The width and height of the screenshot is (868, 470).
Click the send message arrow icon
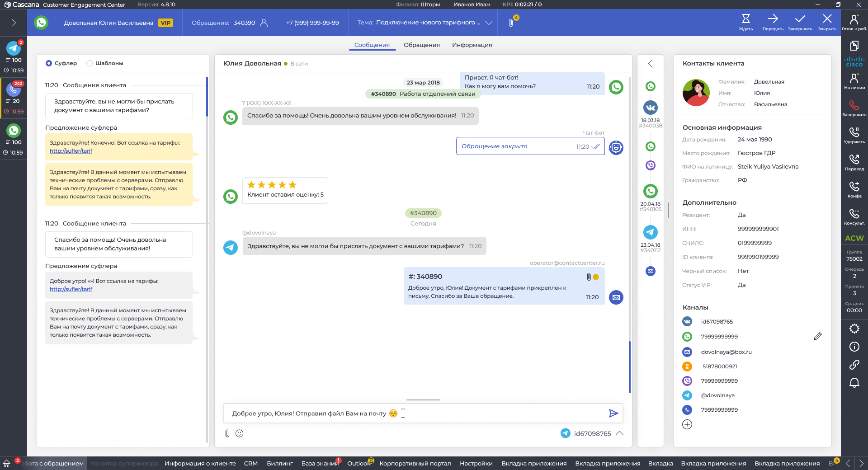(613, 413)
